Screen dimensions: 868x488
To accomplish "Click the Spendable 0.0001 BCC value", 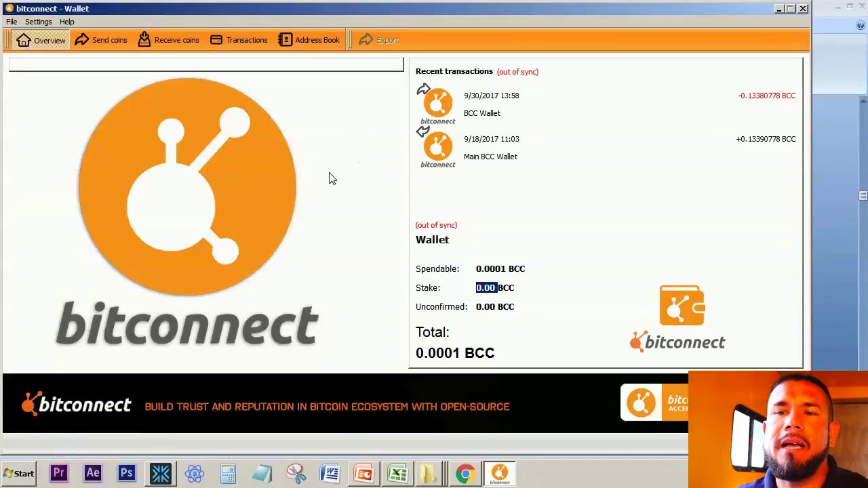I will pyautogui.click(x=500, y=269).
